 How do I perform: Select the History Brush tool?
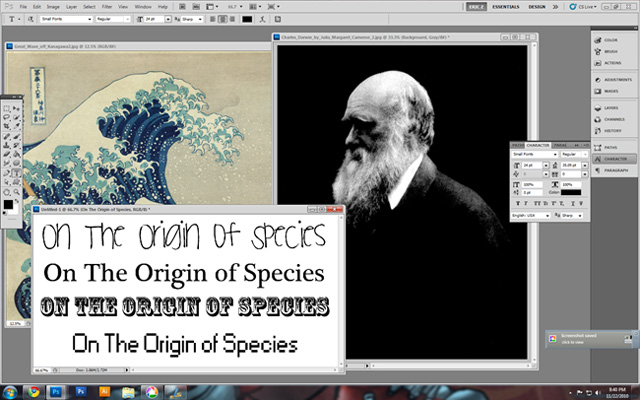pos(16,145)
